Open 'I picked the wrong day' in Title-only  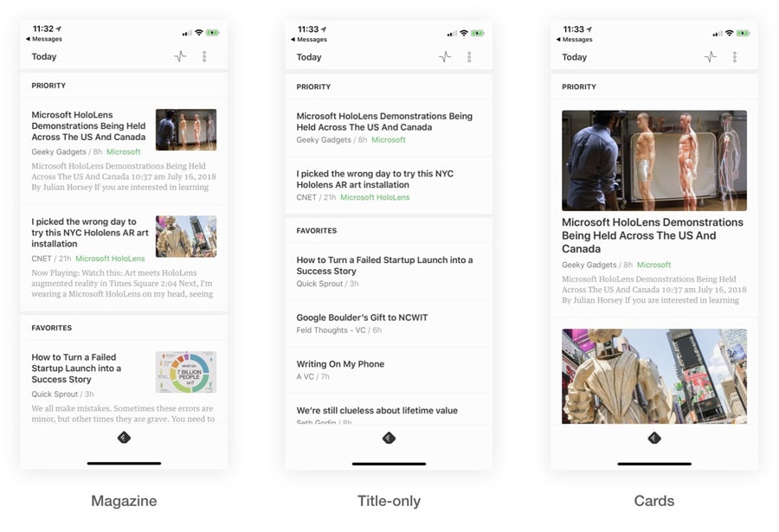click(375, 179)
